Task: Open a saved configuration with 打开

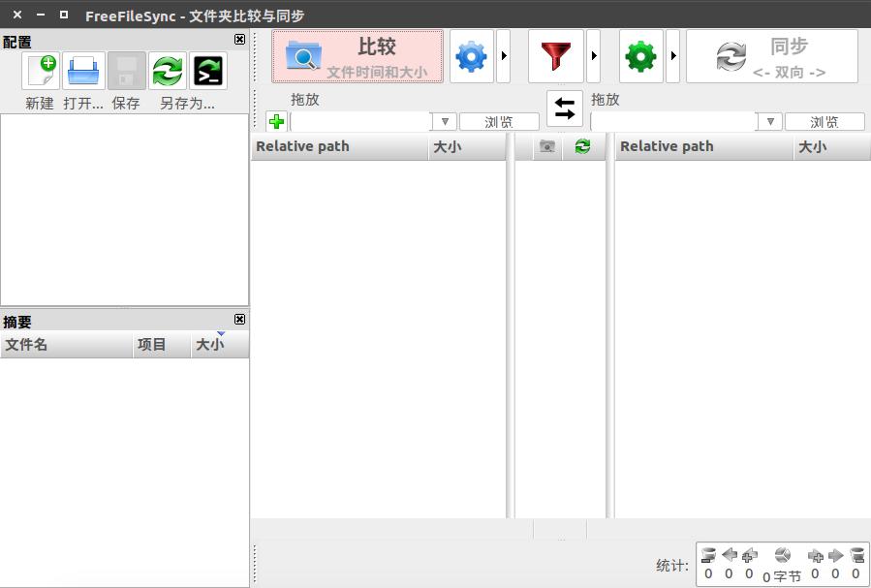Action: 83,71
